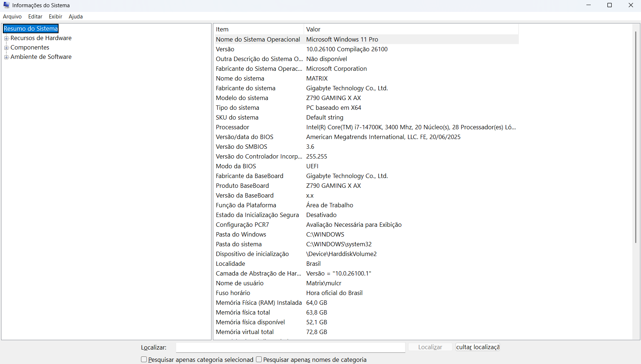This screenshot has height=364, width=641.
Task: Open the Arquivo menu
Action: point(12,17)
